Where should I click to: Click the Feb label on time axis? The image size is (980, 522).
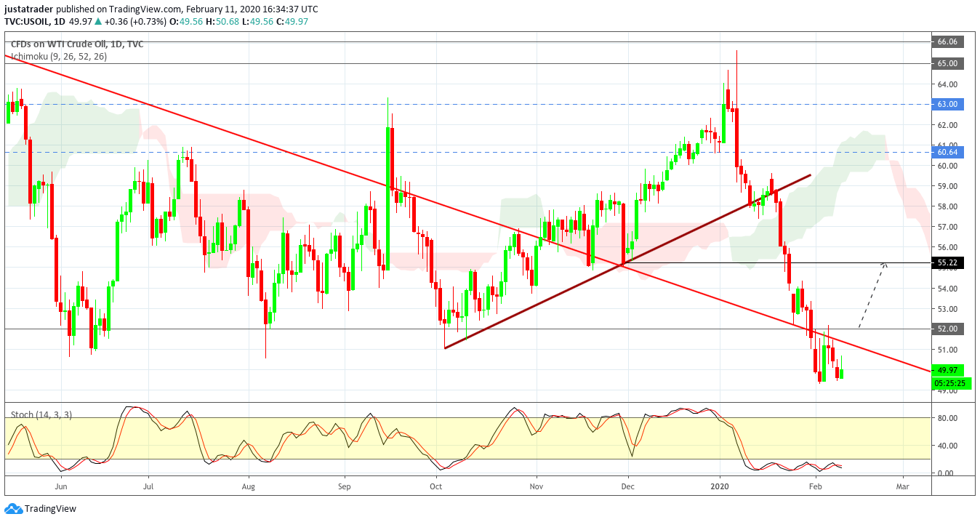(x=816, y=486)
